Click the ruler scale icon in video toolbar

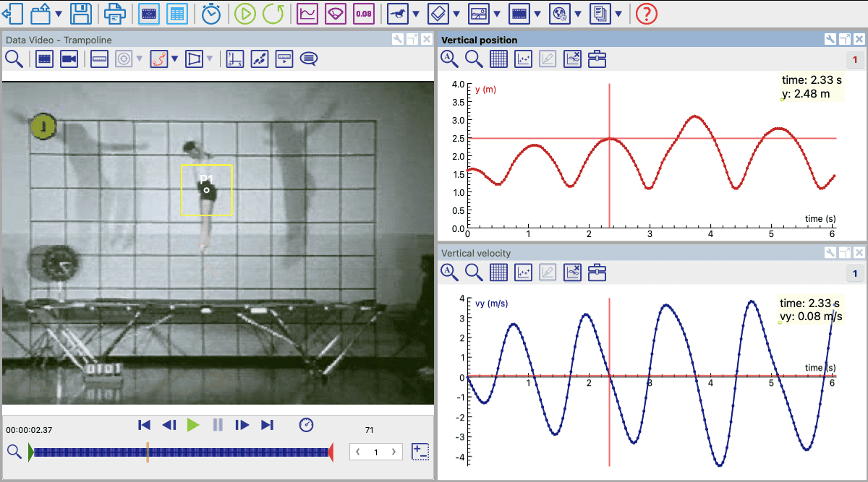[99, 59]
